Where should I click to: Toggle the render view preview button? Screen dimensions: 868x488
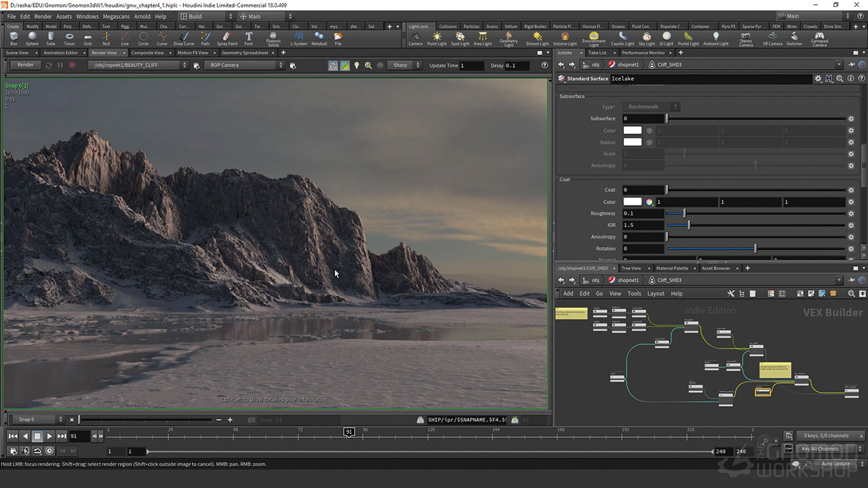click(x=333, y=65)
